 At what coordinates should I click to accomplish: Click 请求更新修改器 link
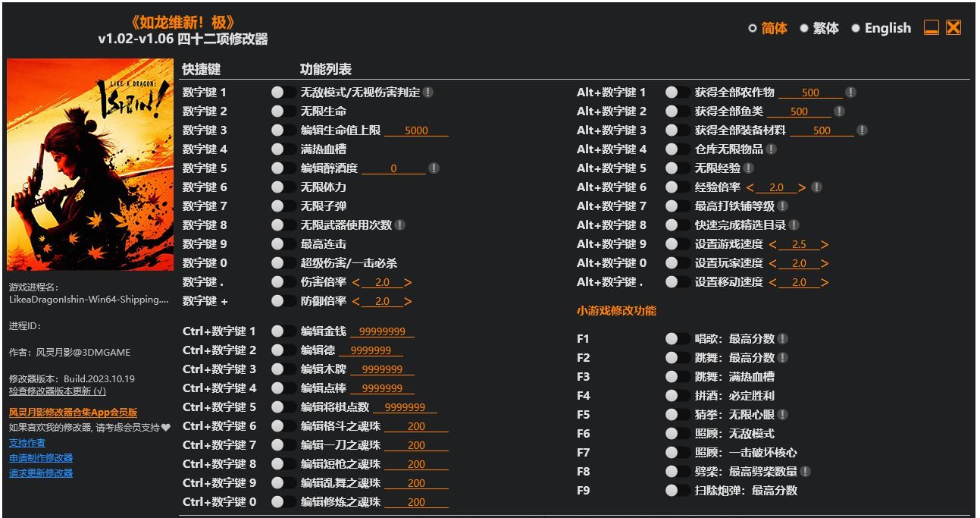tap(41, 473)
